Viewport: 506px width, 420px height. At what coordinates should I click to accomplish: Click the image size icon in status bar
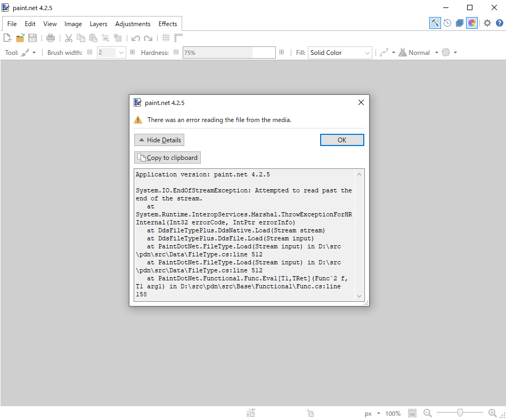[x=251, y=413]
